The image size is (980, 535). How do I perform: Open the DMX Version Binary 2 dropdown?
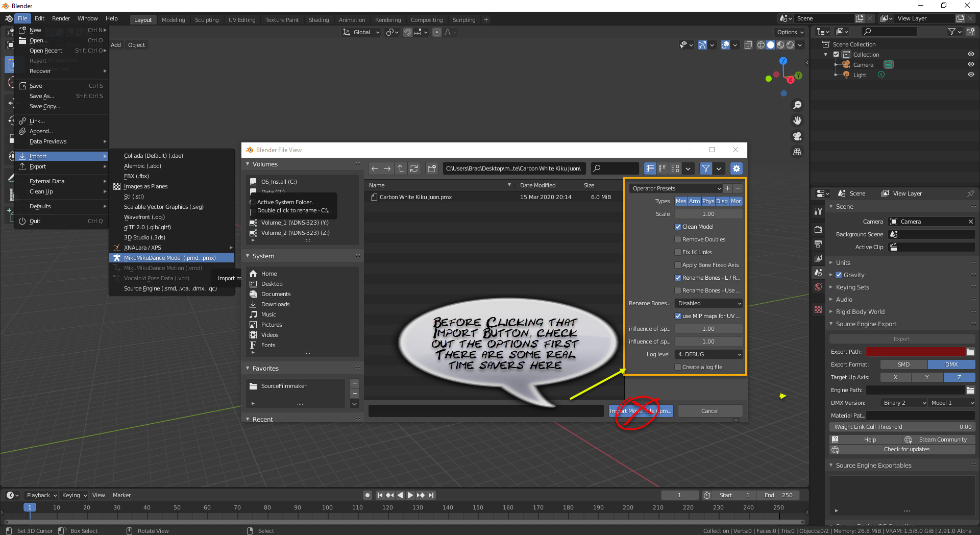pyautogui.click(x=904, y=403)
